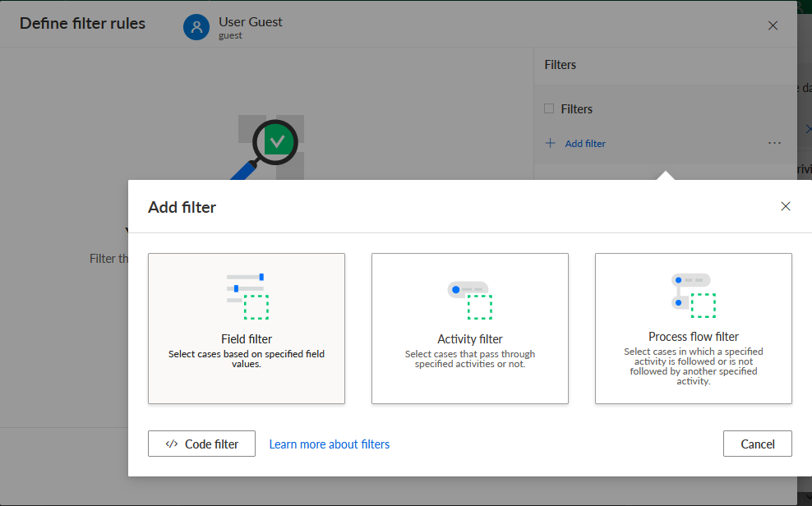Viewport: 812px width, 506px height.
Task: Click the code brackets icon in Code filter
Action: click(x=172, y=444)
